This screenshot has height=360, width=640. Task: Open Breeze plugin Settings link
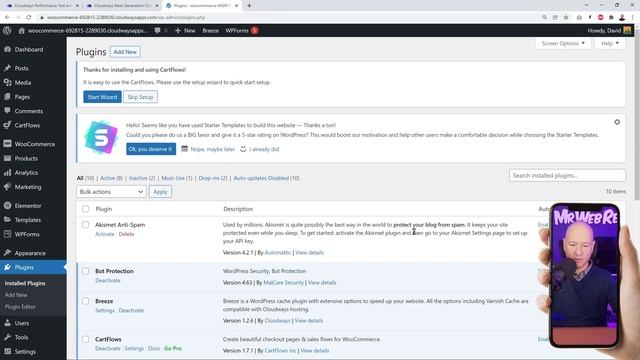tap(105, 311)
